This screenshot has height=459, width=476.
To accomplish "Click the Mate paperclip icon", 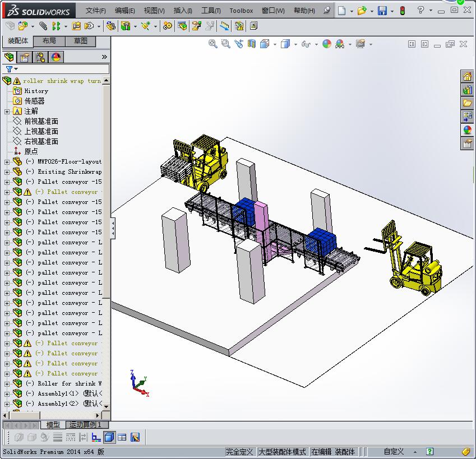I will [43, 26].
